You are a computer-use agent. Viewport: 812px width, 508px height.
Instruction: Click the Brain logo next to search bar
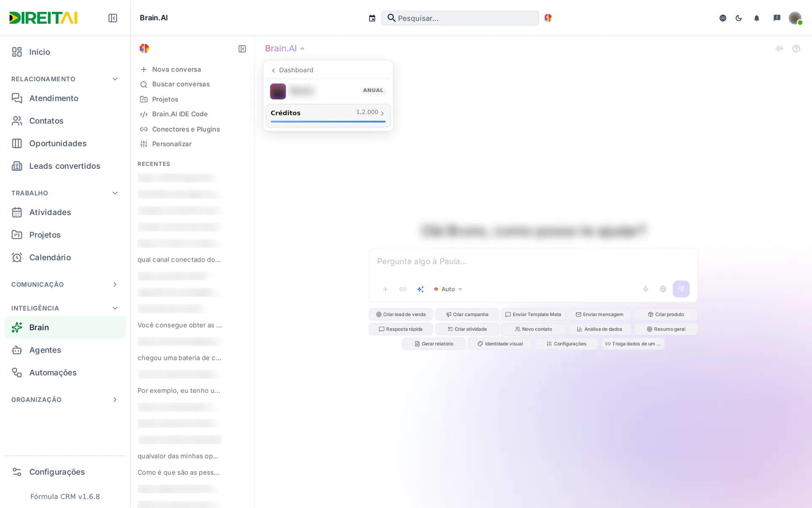[548, 18]
